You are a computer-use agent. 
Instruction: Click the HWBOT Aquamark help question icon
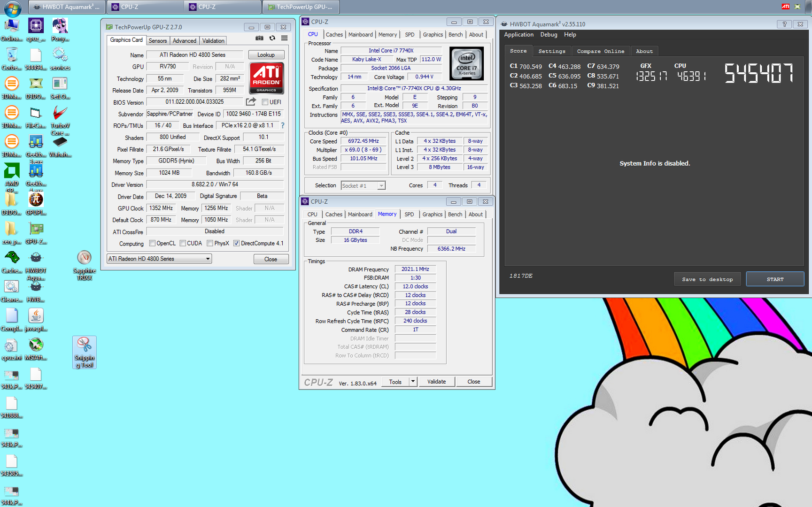(784, 24)
